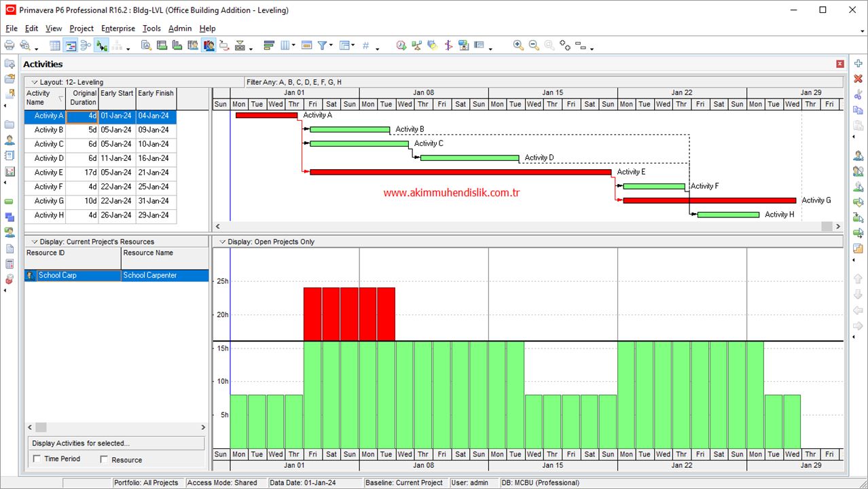Close the Activities window with red X

(840, 64)
